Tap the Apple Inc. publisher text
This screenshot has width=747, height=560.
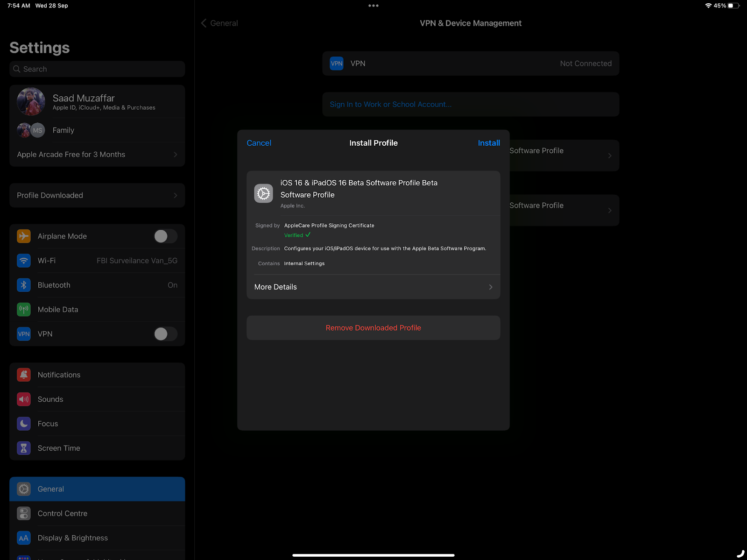pos(293,206)
